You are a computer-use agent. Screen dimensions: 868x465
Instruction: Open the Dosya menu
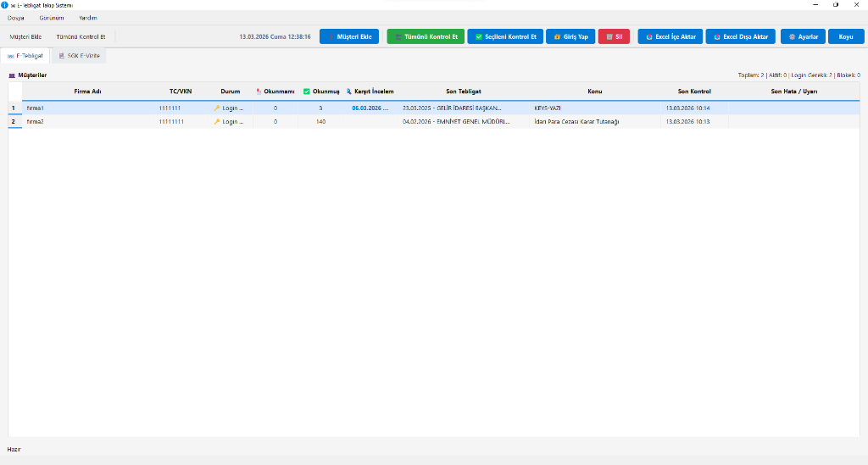click(x=16, y=18)
